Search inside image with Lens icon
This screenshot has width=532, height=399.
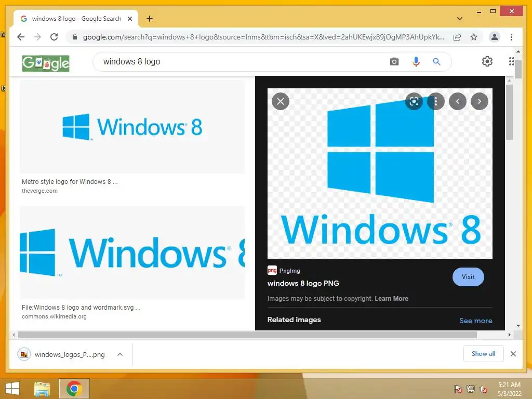tap(414, 101)
